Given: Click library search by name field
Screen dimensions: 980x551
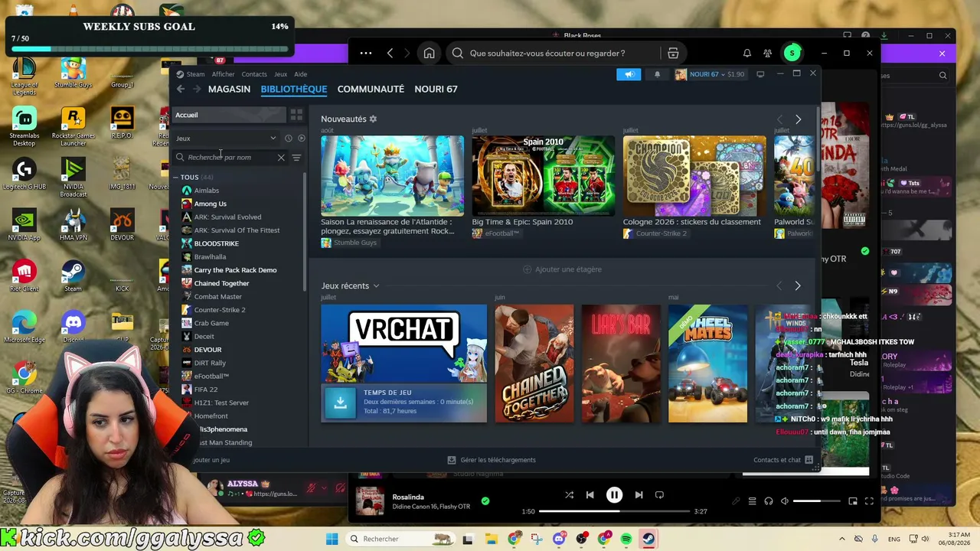Looking at the screenshot, I should (231, 158).
